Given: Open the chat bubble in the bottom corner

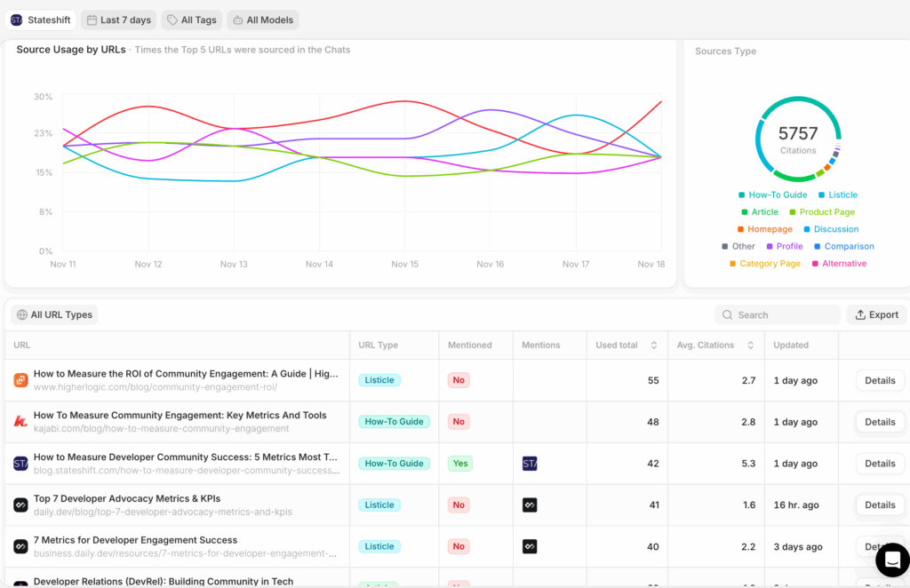Looking at the screenshot, I should click(x=892, y=560).
